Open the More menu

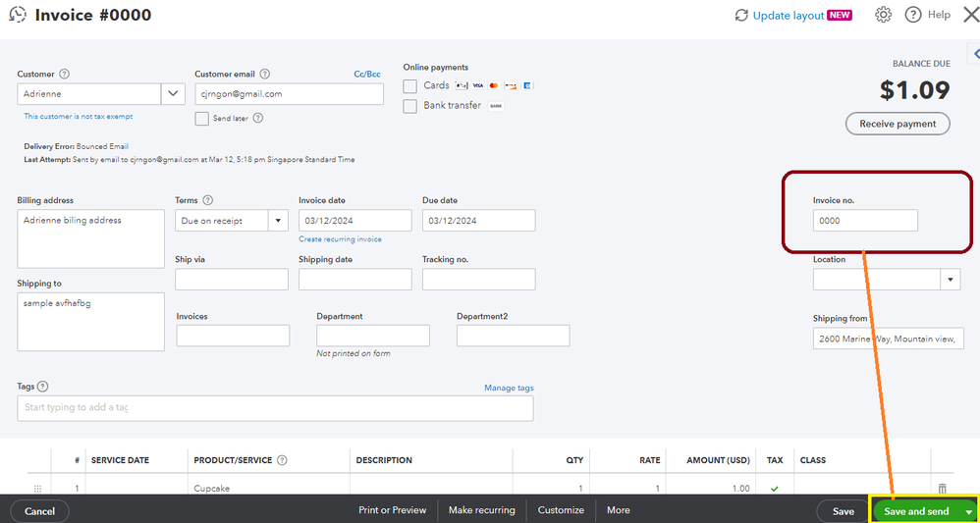(x=618, y=510)
